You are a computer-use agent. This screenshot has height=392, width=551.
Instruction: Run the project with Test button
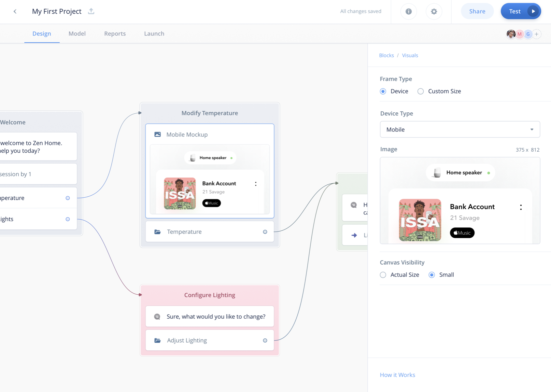pyautogui.click(x=520, y=12)
